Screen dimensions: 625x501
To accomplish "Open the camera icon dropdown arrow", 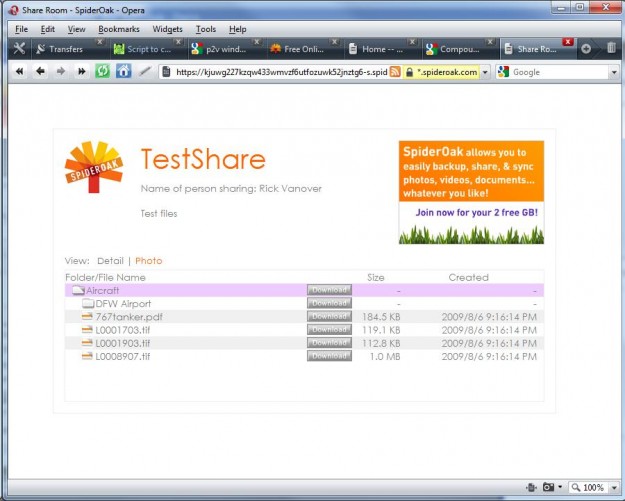I will (x=560, y=487).
